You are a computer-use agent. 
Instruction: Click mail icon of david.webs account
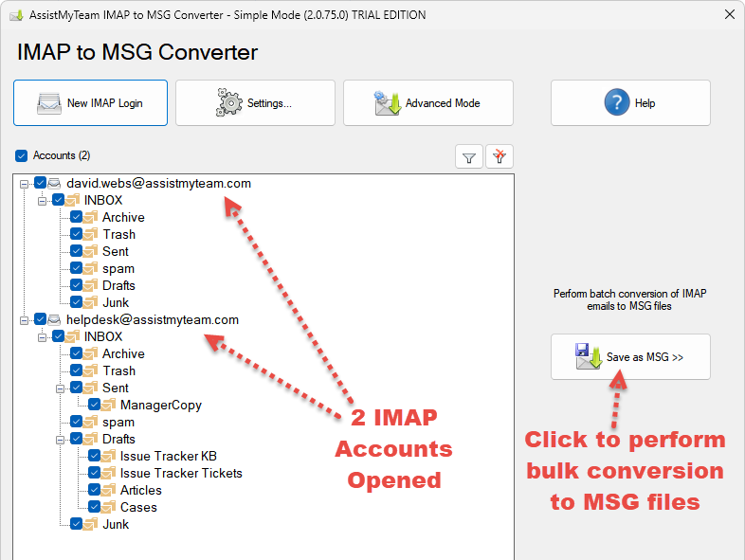(54, 183)
